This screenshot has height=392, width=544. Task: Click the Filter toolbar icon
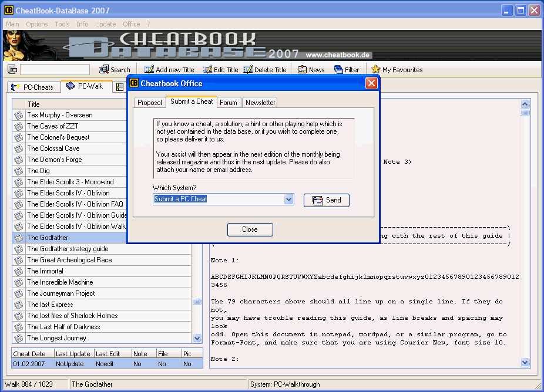338,69
